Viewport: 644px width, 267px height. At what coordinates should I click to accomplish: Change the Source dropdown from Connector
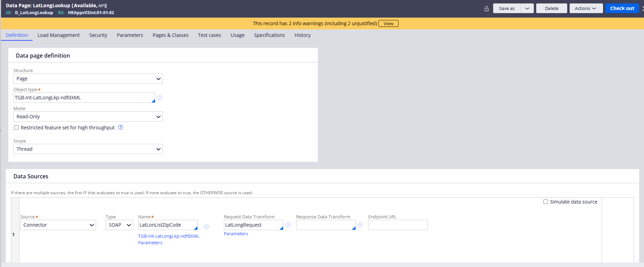pyautogui.click(x=58, y=225)
